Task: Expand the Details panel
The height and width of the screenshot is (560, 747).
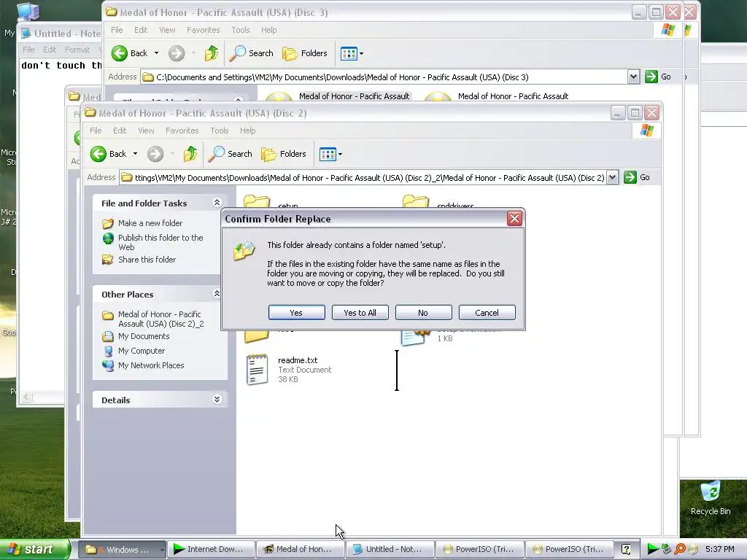Action: coord(217,399)
